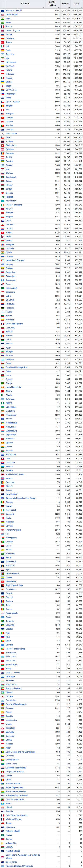Click the Brazil flag icon
The image size is (83, 868).
[3, 22]
